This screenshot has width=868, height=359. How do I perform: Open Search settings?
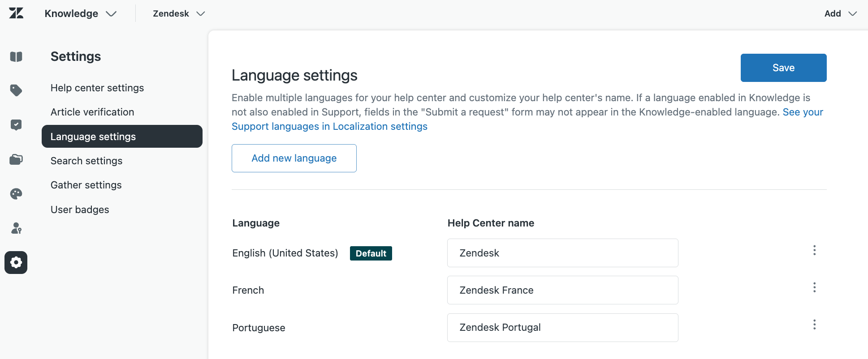pyautogui.click(x=86, y=161)
